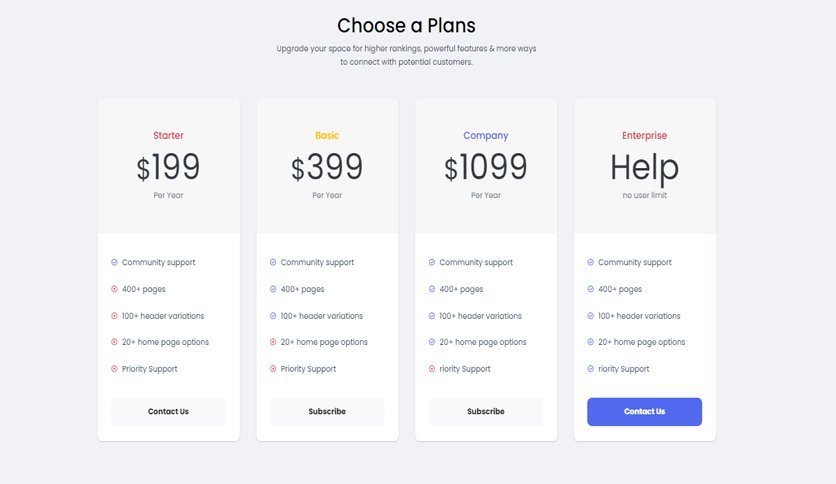Click the red cross icon beside Starter Priority Support

(114, 369)
